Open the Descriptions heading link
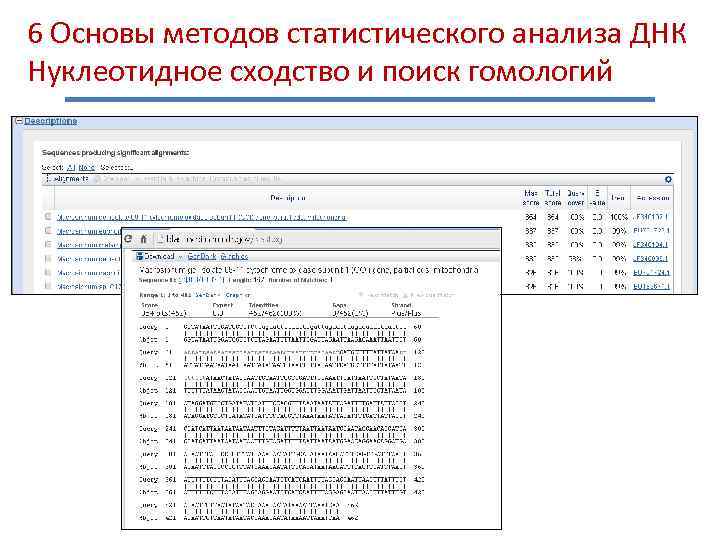Viewport: 720px width, 540px height. click(x=51, y=121)
